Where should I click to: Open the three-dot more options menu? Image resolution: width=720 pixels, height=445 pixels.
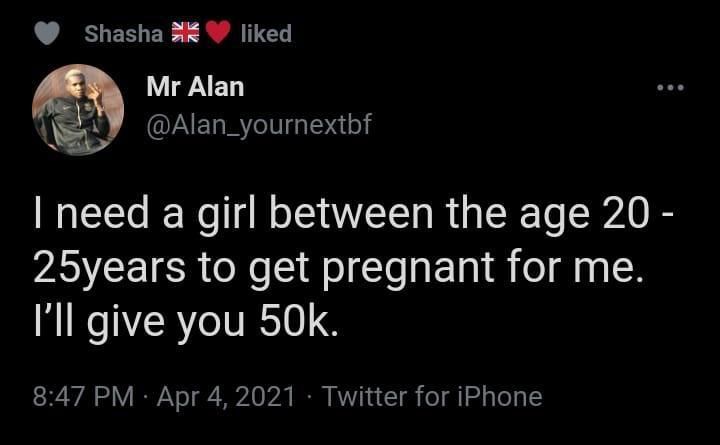669,88
